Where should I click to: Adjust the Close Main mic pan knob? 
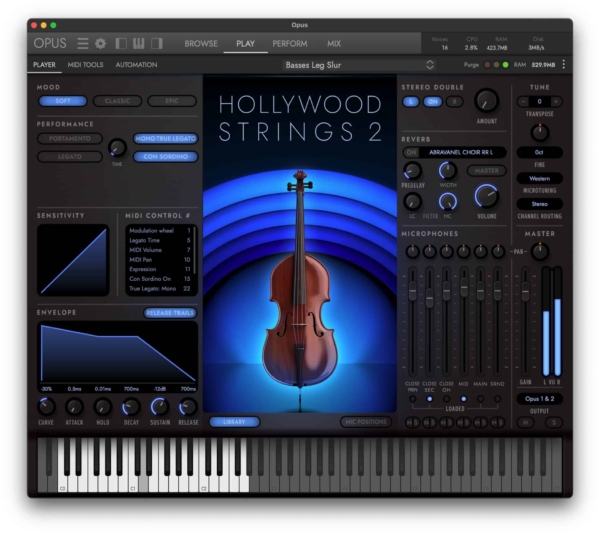(412, 252)
